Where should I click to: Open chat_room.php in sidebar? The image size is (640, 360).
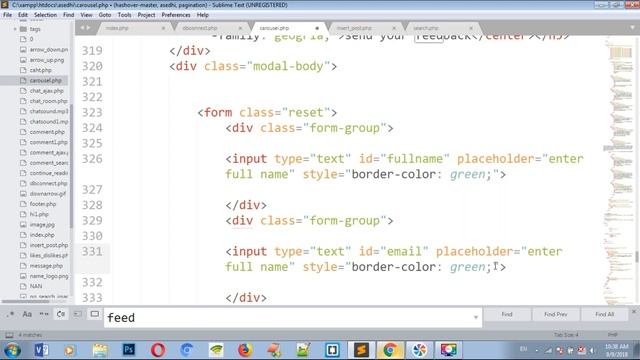coord(48,101)
